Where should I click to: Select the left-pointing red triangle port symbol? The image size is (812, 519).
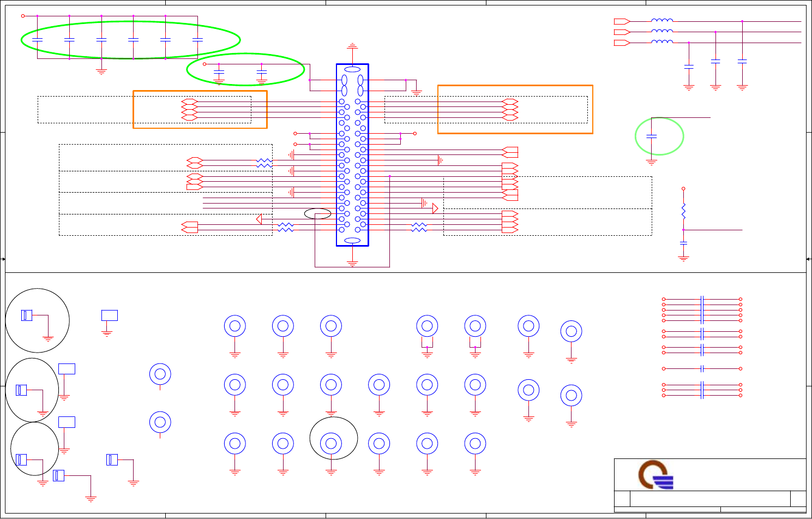click(x=259, y=219)
